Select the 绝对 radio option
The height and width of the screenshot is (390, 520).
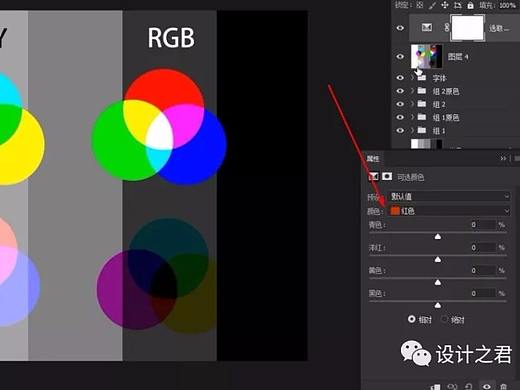[x=444, y=319]
